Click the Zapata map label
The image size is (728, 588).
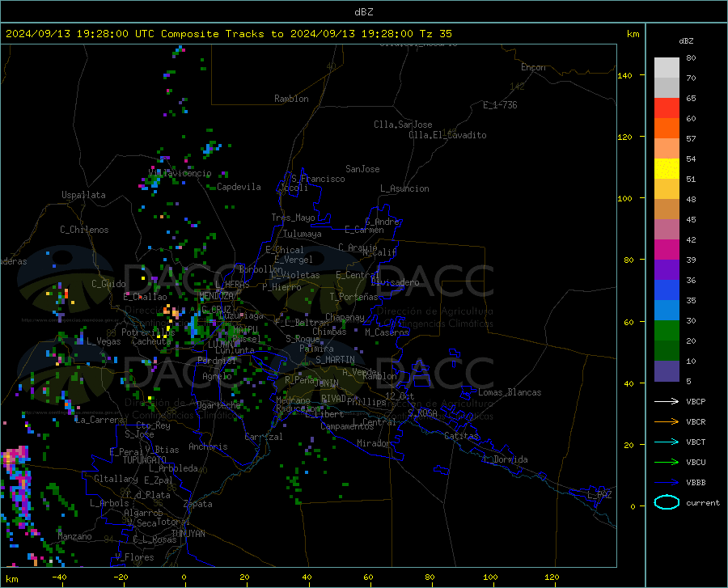(x=198, y=504)
